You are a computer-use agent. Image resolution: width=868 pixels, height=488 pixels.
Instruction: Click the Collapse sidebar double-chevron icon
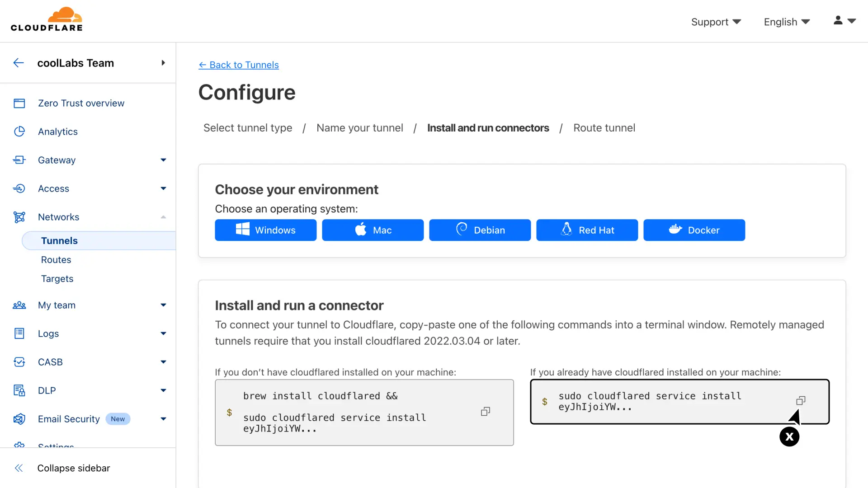(x=19, y=468)
